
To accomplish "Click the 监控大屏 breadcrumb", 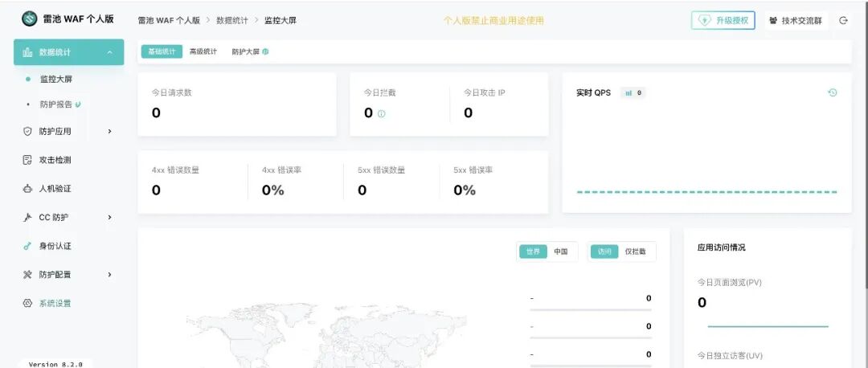I will (280, 20).
